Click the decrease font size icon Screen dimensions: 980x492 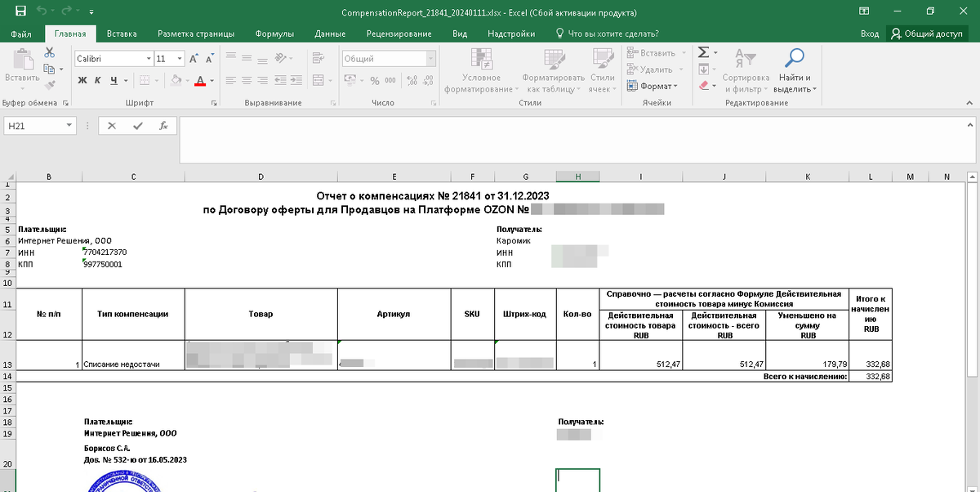pyautogui.click(x=209, y=59)
